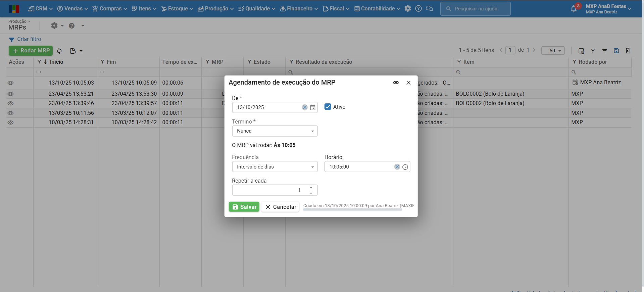Click the MXP home logo icon
This screenshot has height=292, width=644.
14,9
